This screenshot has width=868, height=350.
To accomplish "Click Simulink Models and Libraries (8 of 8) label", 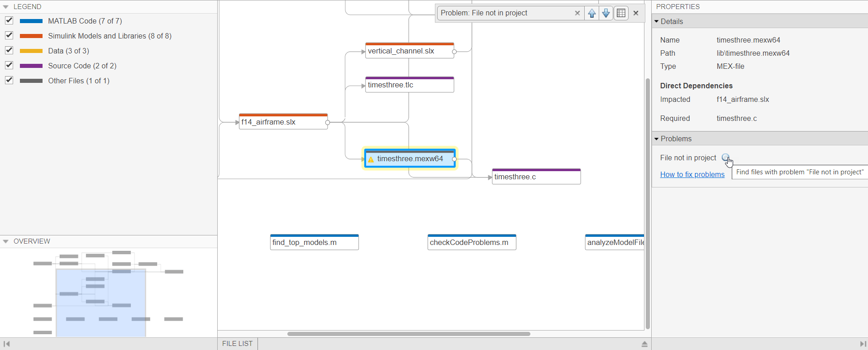I will coord(110,36).
